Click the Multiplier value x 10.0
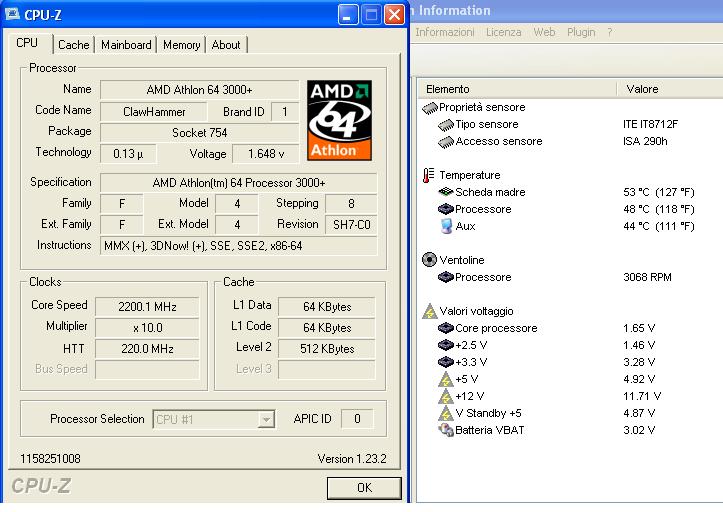 click(x=147, y=328)
